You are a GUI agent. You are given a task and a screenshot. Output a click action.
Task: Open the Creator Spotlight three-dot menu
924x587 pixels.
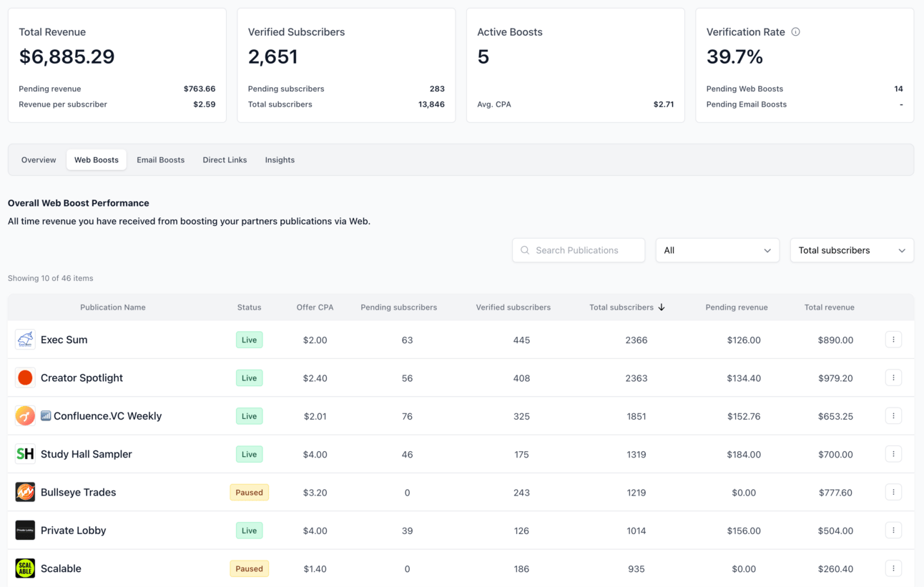[x=893, y=378]
